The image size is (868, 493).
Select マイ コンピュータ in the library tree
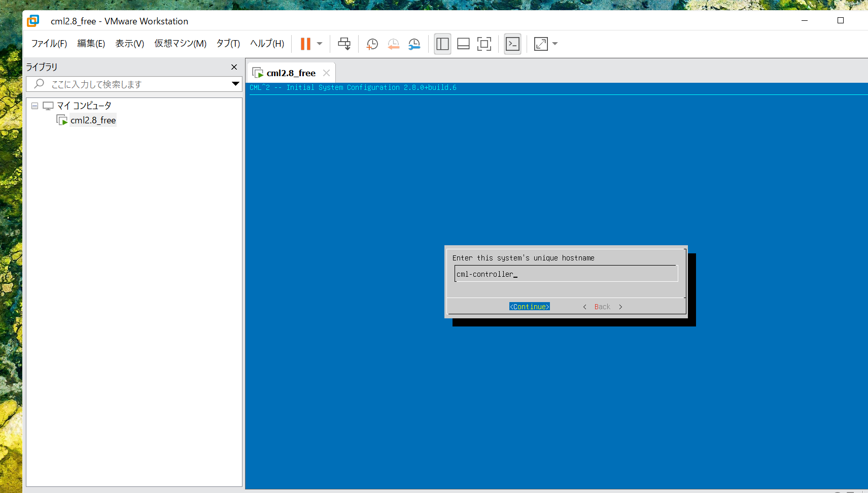tap(84, 106)
